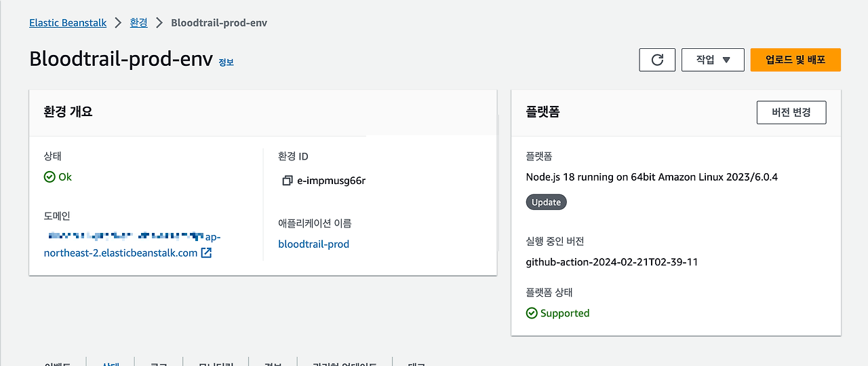Viewport: 868px width, 366px height.
Task: Select environment ID text e-impmusg66r
Action: point(331,181)
